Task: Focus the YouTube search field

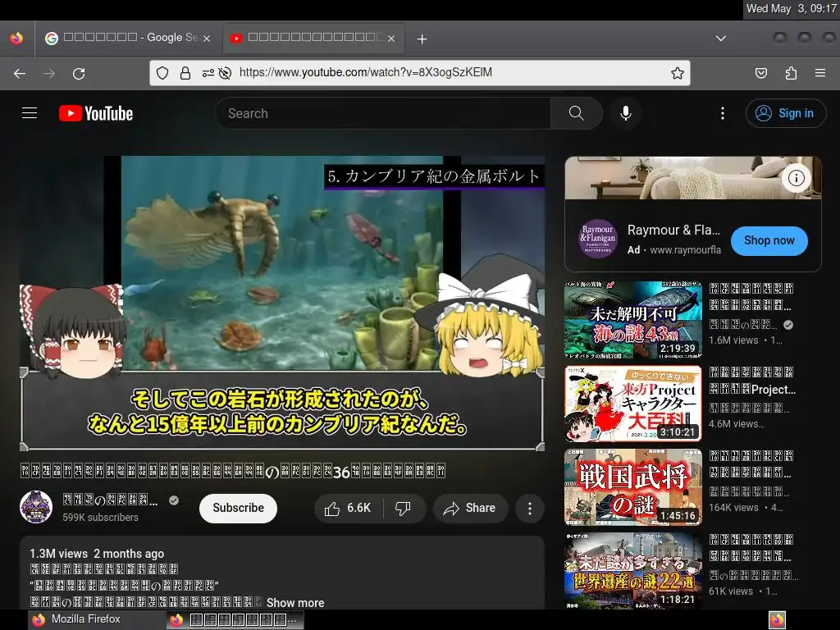Action: [382, 113]
